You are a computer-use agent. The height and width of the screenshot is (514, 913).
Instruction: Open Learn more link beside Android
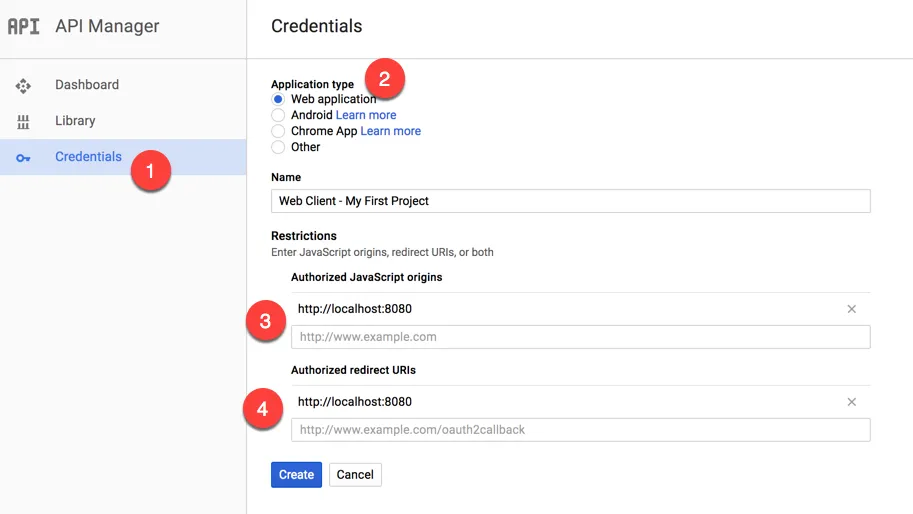[x=366, y=115]
